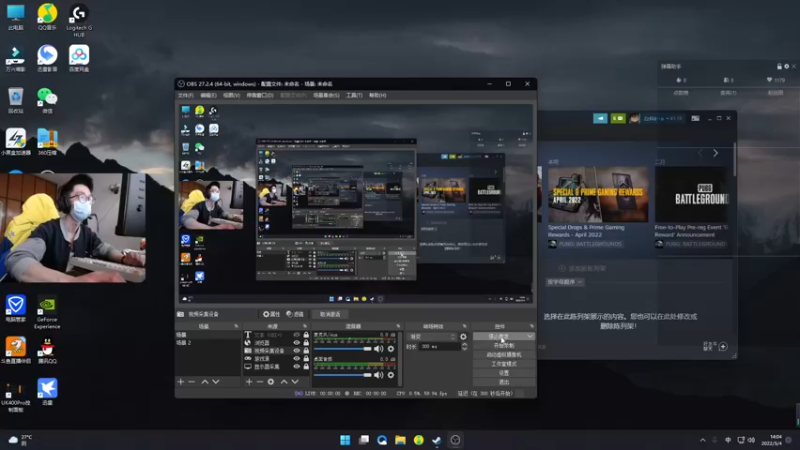Move source up with arrow icon
Viewport: 800px width, 450px height.
click(x=284, y=382)
